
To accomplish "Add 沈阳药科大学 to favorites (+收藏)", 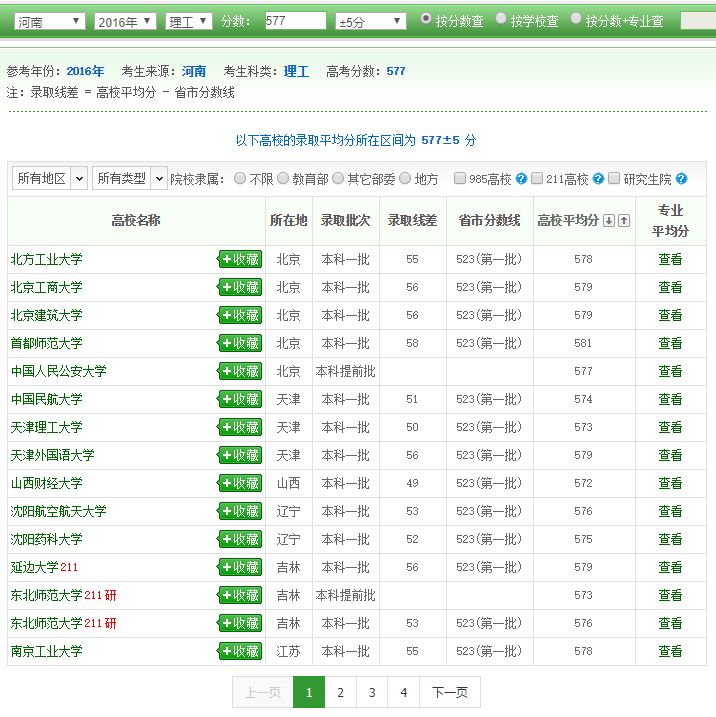I will coord(240,539).
